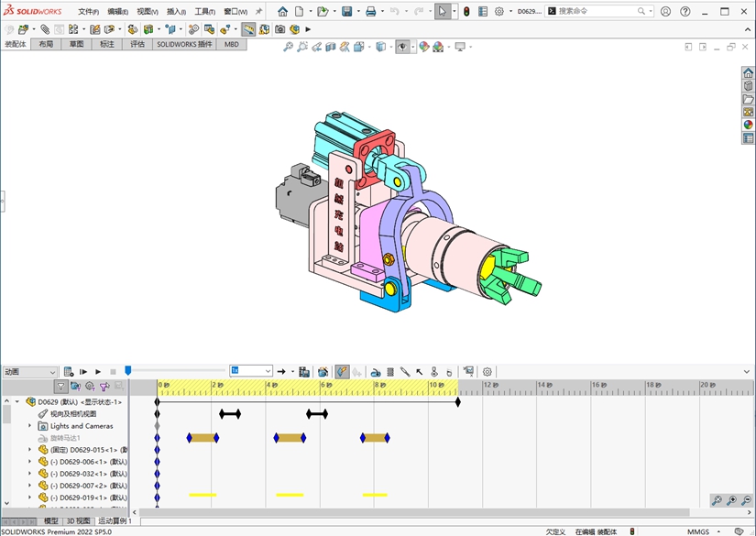
Task: Click the Calculate icon in motion toolbar
Action: tap(69, 372)
